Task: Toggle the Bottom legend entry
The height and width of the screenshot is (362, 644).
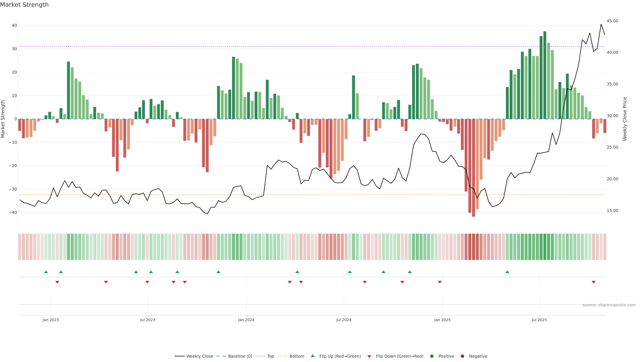Action: 297,356
